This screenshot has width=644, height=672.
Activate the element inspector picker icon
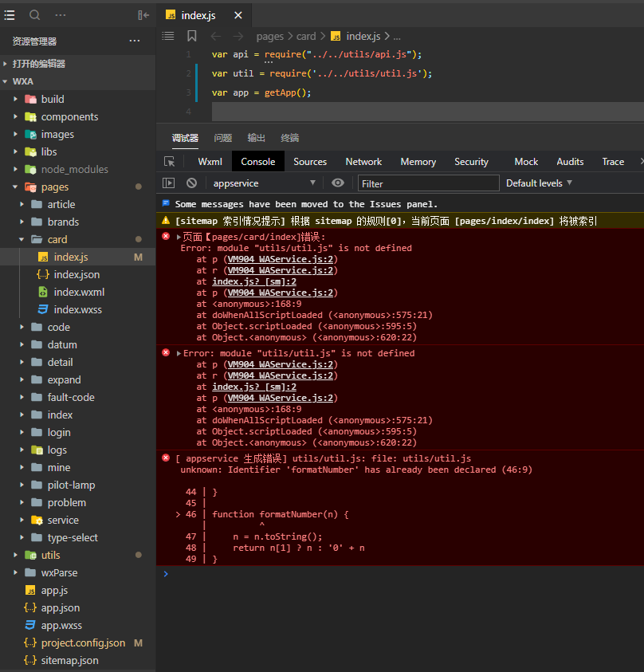coord(169,162)
